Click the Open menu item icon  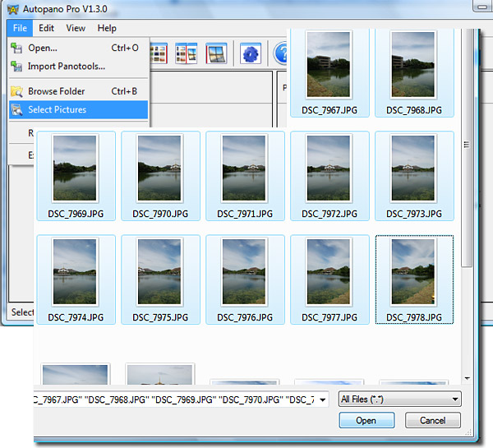click(16, 48)
